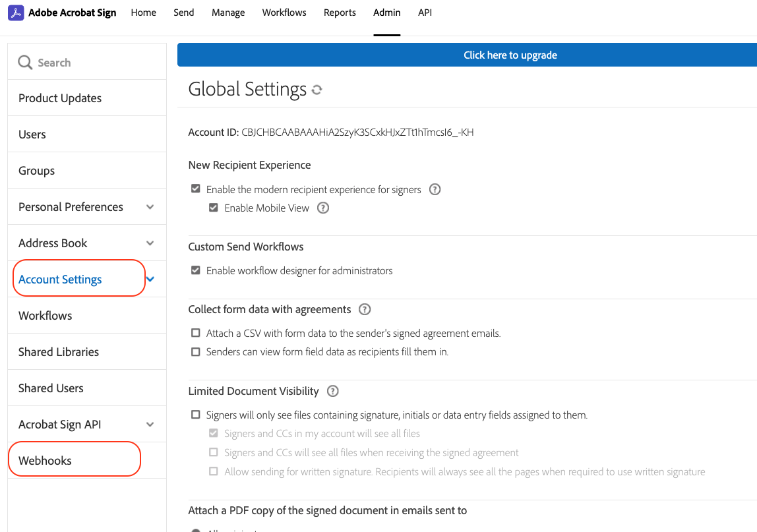Open Workflows in the sidebar
Image resolution: width=757 pixels, height=532 pixels.
[87, 316]
